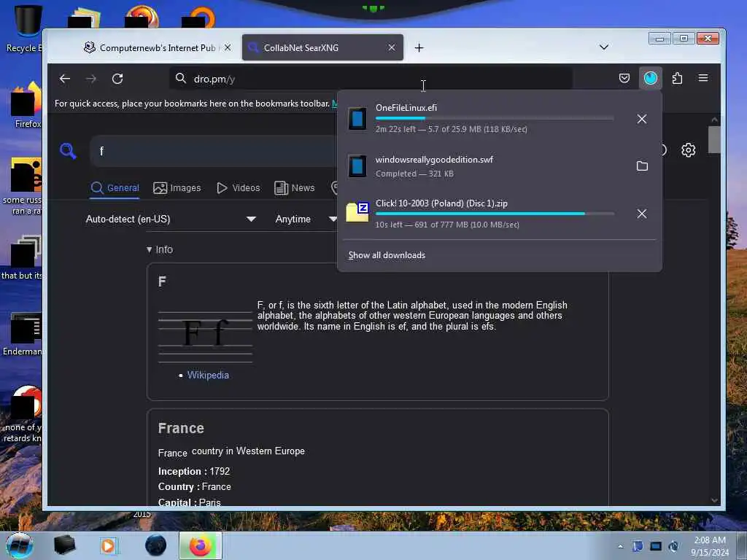The height and width of the screenshot is (560, 747).
Task: Open the Firefox application menu
Action: [x=703, y=78]
